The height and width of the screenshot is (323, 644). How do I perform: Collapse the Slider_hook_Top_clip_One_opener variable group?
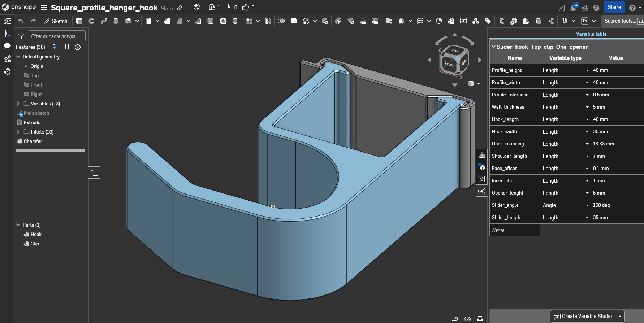(494, 47)
